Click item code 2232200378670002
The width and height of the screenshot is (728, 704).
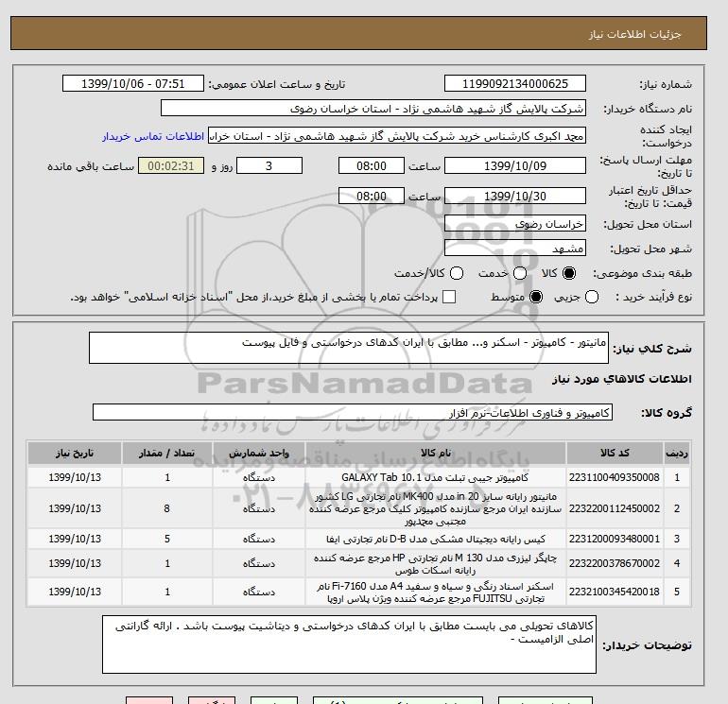tap(615, 563)
